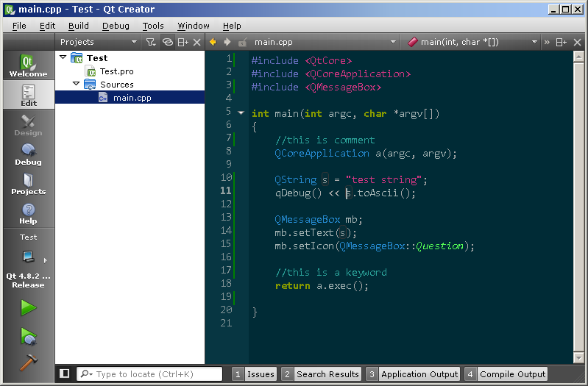
Task: Show the Issues output pane
Action: click(254, 374)
